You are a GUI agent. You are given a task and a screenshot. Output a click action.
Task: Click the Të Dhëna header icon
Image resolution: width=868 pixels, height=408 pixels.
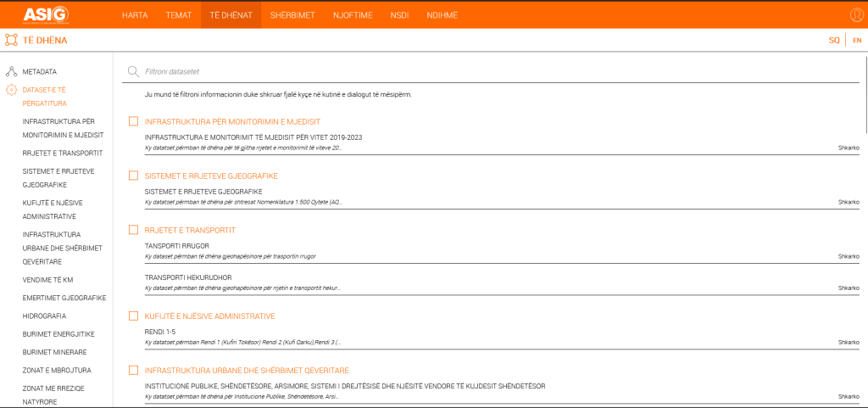[11, 40]
